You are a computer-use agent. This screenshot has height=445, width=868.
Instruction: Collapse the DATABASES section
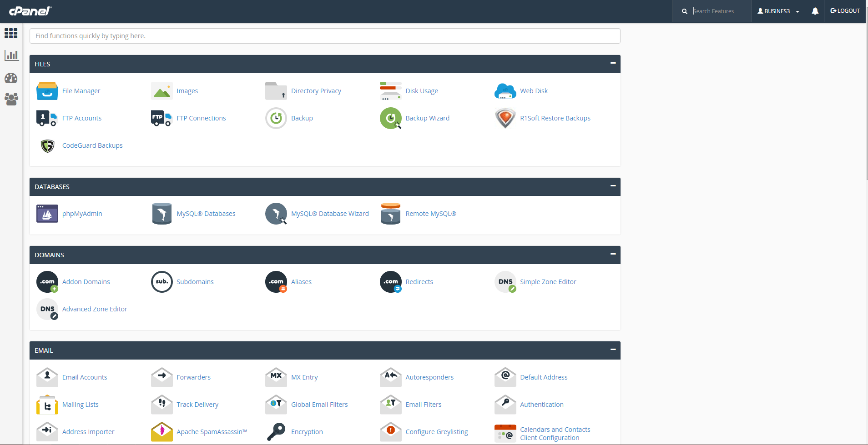pos(613,186)
